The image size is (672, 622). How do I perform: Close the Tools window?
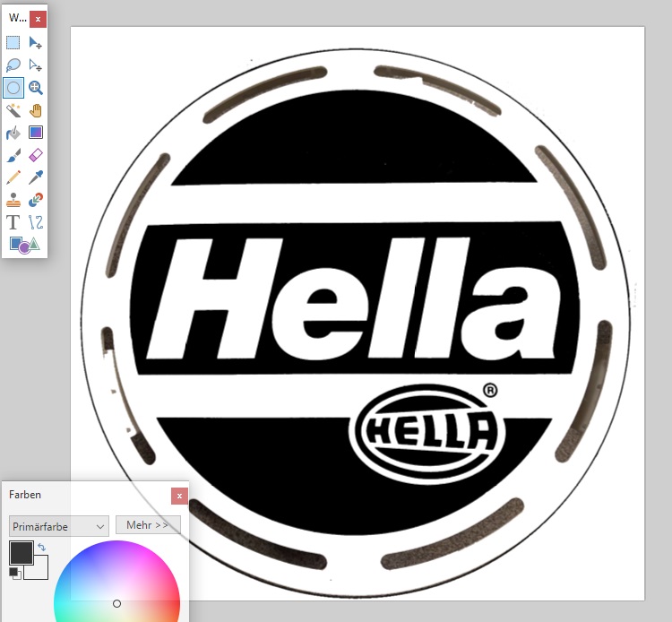[x=39, y=19]
